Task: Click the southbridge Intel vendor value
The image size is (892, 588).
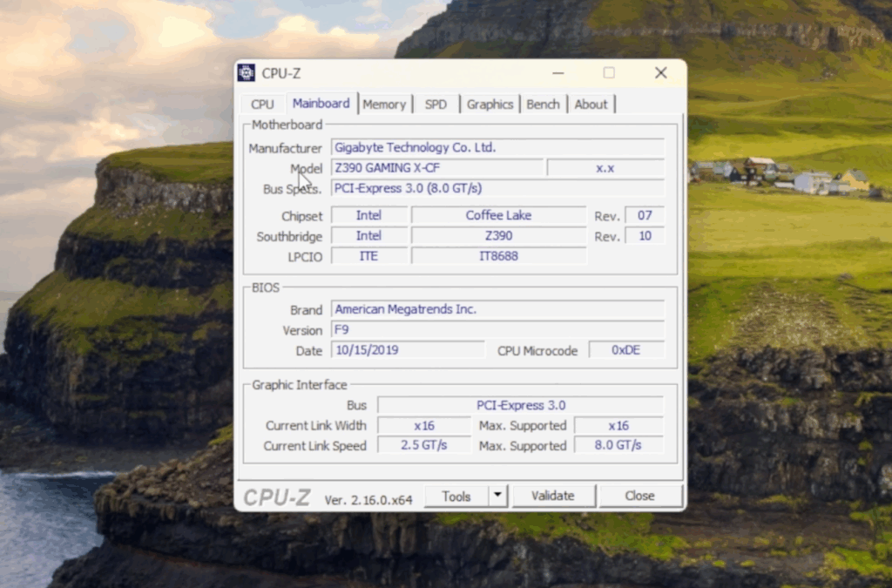Action: [x=369, y=236]
